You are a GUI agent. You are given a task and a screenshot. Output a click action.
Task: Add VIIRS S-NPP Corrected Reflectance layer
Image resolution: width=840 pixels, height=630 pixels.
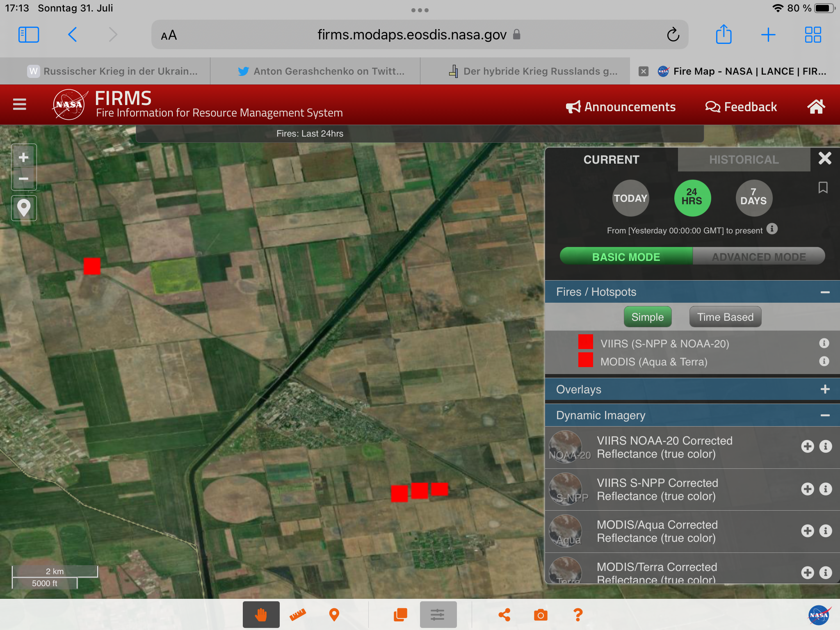pyautogui.click(x=808, y=489)
